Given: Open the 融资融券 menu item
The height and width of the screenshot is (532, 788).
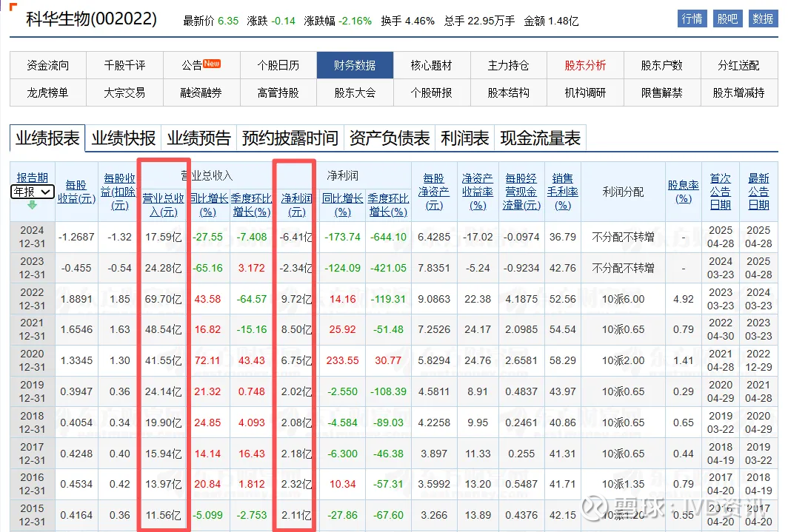Looking at the screenshot, I should click(201, 92).
